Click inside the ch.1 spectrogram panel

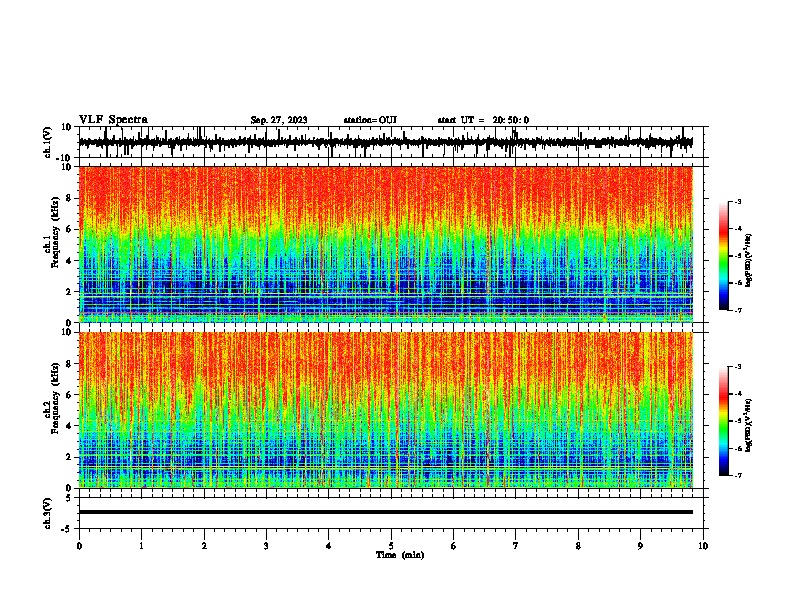pyautogui.click(x=385, y=244)
